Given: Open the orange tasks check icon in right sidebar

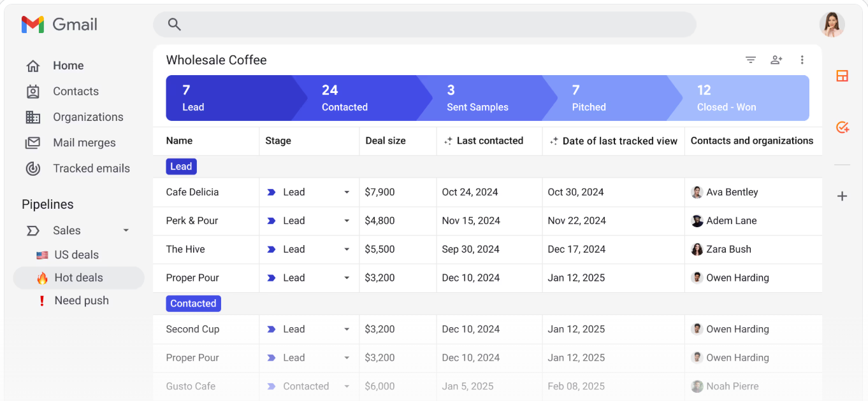Looking at the screenshot, I should point(842,127).
